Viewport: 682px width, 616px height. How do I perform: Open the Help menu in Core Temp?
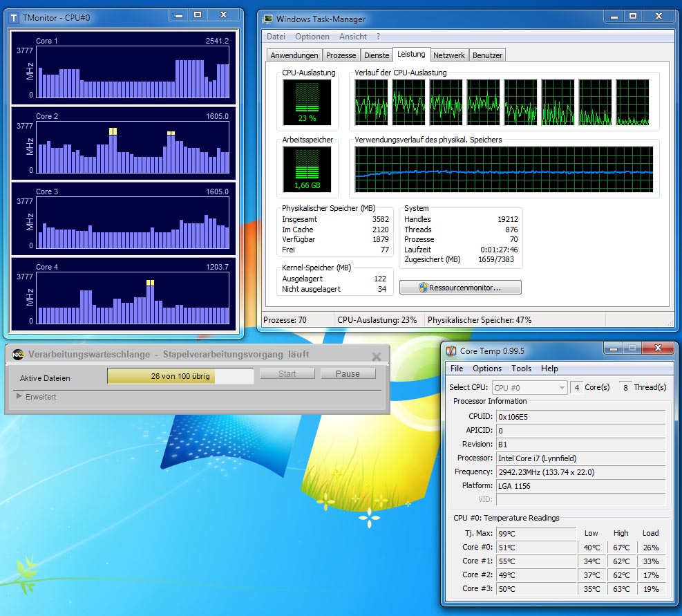tap(549, 368)
